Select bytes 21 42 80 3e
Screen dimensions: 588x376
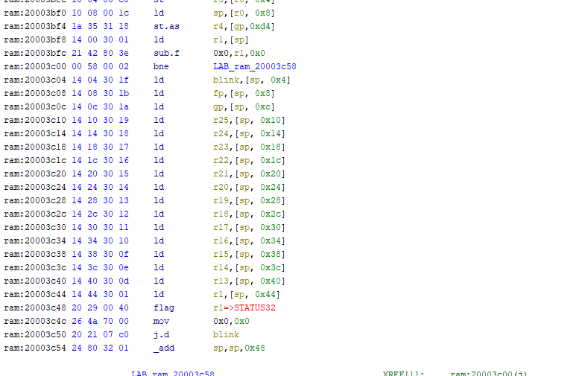pyautogui.click(x=100, y=53)
